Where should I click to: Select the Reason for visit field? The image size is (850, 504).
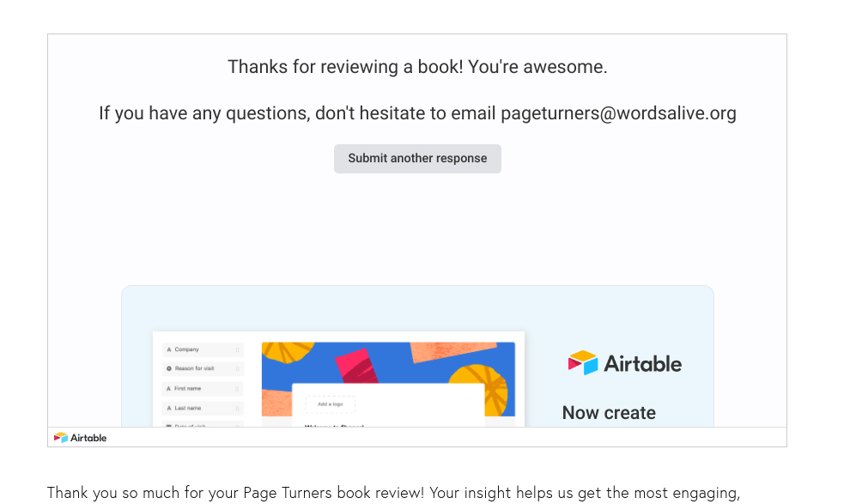tap(195, 368)
